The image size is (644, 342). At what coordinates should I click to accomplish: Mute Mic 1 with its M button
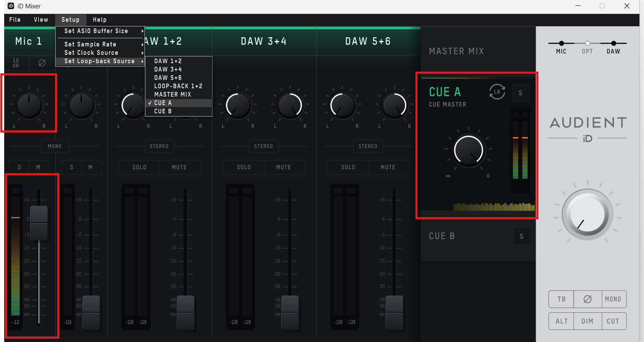tap(38, 167)
